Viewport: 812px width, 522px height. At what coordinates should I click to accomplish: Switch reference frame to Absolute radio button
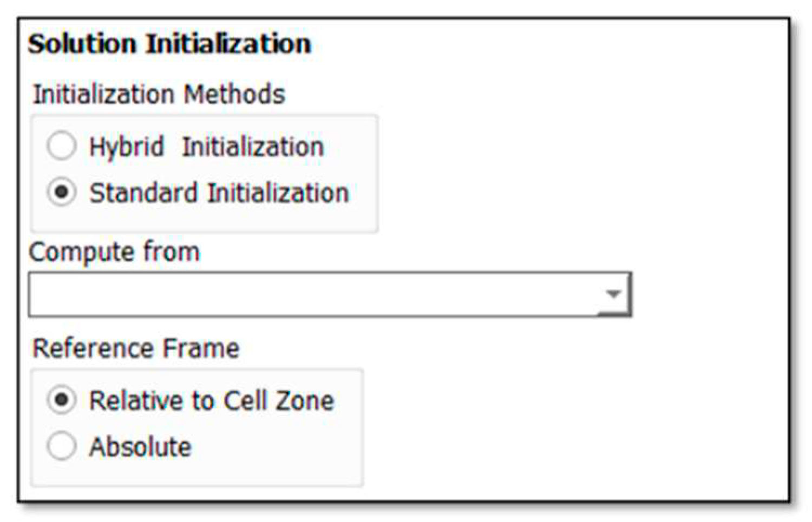click(x=61, y=447)
